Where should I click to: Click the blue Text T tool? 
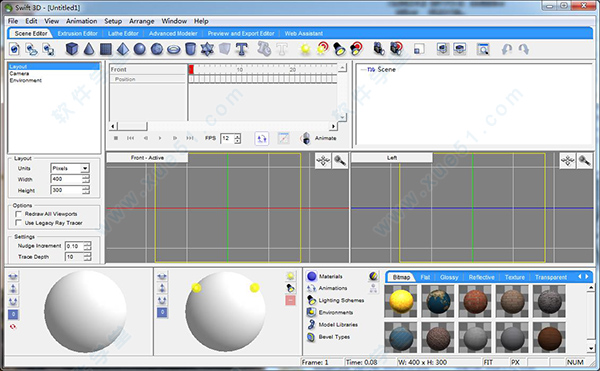(x=241, y=49)
